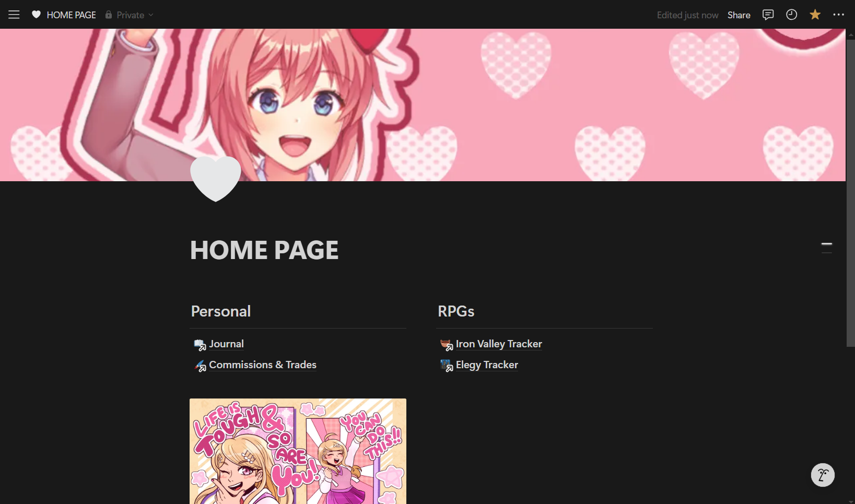Open the comments panel icon
Image resolution: width=855 pixels, height=504 pixels.
768,15
